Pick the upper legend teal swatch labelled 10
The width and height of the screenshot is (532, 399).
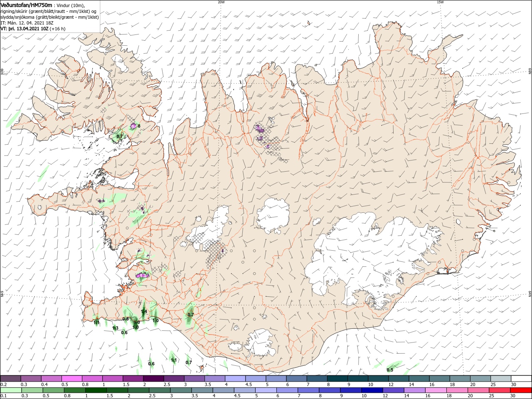[x=378, y=378]
